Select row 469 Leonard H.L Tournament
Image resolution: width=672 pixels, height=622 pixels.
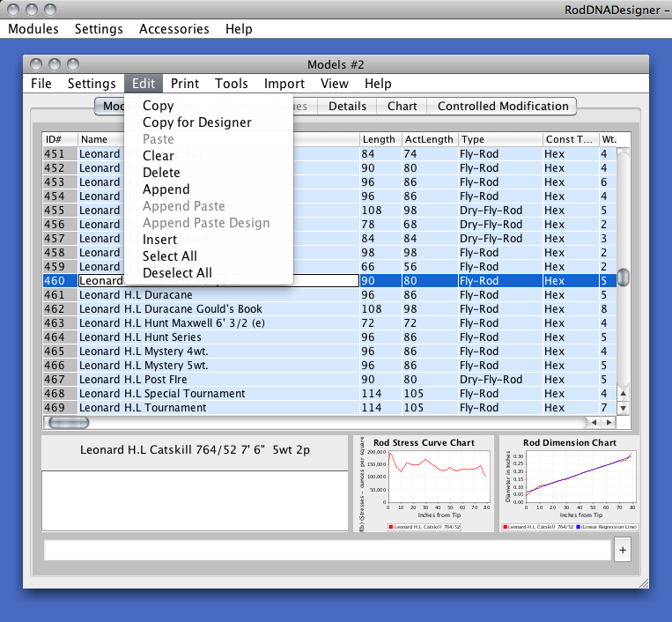(x=329, y=408)
